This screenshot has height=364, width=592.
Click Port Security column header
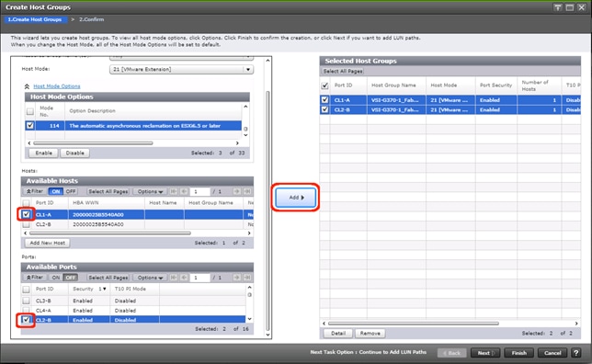[496, 85]
